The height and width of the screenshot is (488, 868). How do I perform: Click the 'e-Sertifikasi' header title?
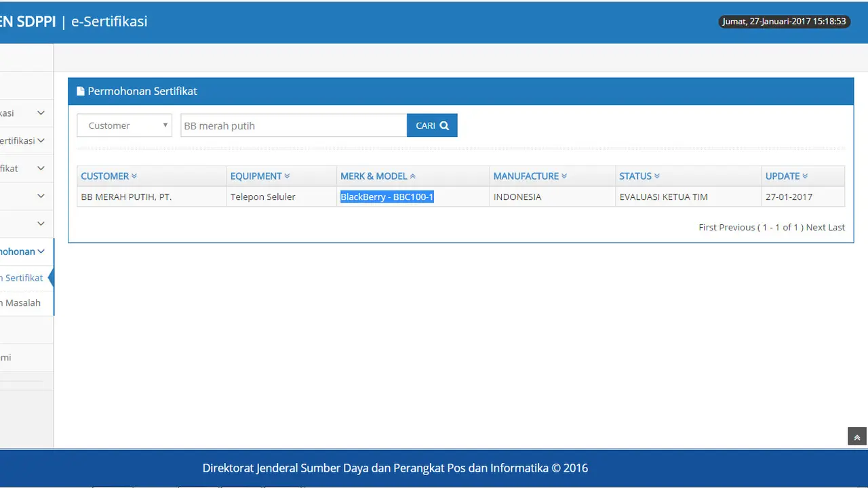[x=109, y=22]
